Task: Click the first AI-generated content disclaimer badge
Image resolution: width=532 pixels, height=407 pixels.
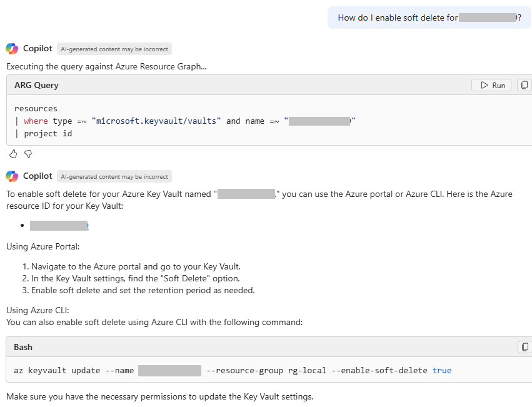Action: [114, 49]
